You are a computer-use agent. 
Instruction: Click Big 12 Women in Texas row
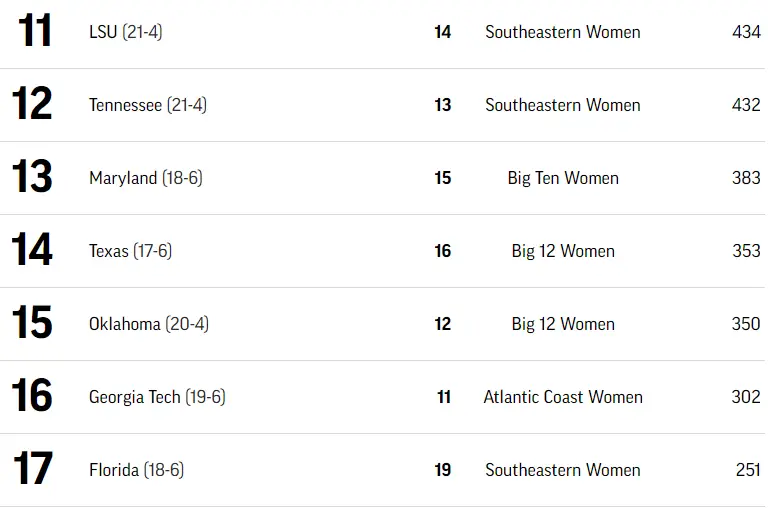tap(563, 251)
